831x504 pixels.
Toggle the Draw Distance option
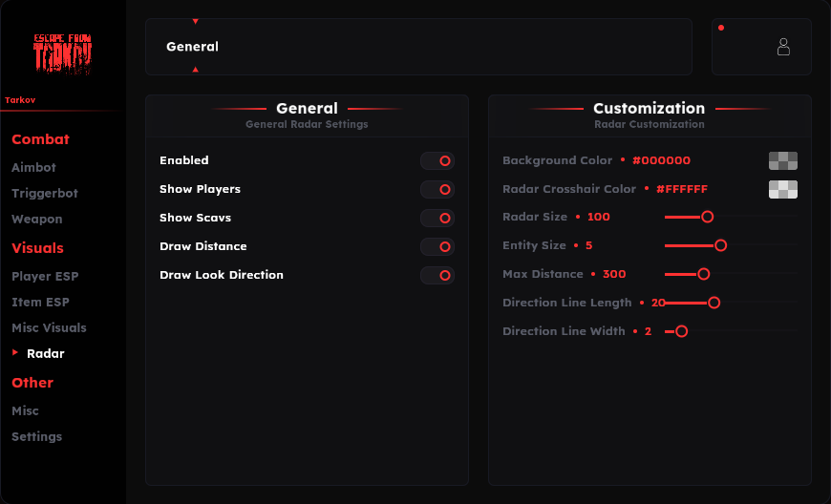click(x=437, y=247)
